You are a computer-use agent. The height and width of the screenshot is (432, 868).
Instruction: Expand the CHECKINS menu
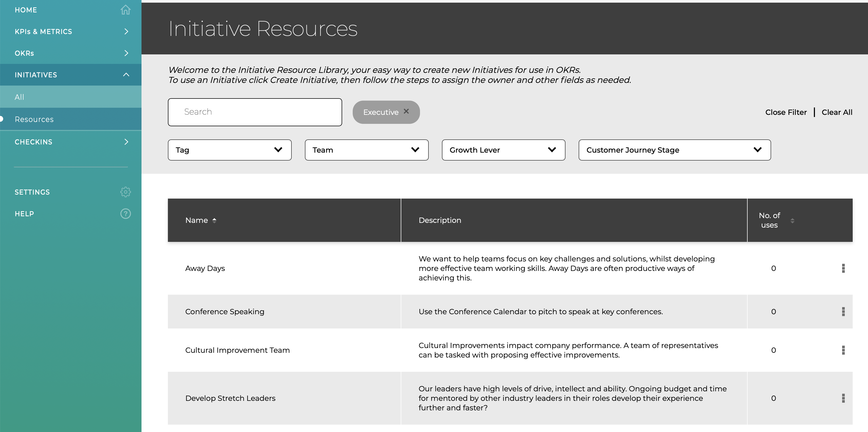click(x=71, y=142)
